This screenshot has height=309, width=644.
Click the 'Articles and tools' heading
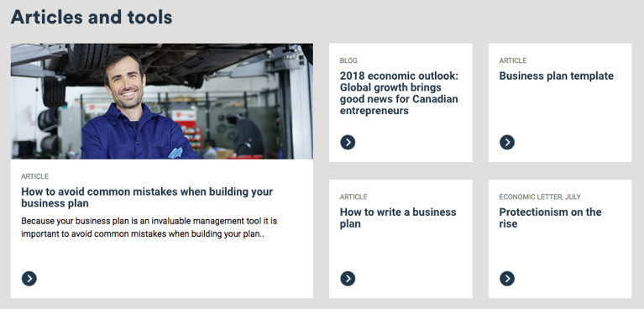[x=92, y=17]
